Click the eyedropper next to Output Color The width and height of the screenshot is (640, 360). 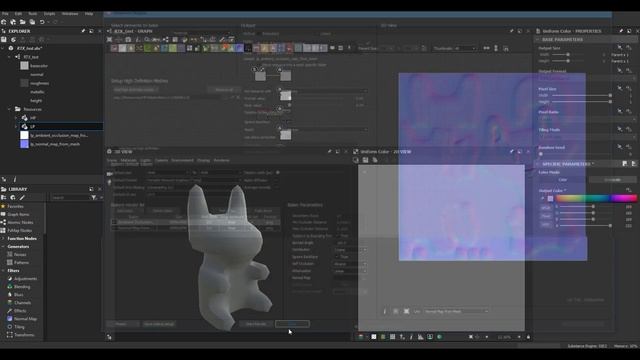pyautogui.click(x=542, y=198)
